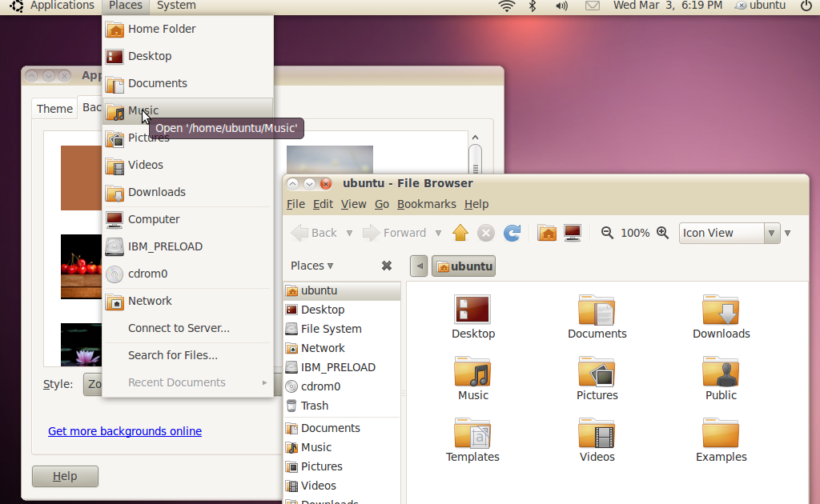Open the Applications menu
820x504 pixels.
click(62, 6)
